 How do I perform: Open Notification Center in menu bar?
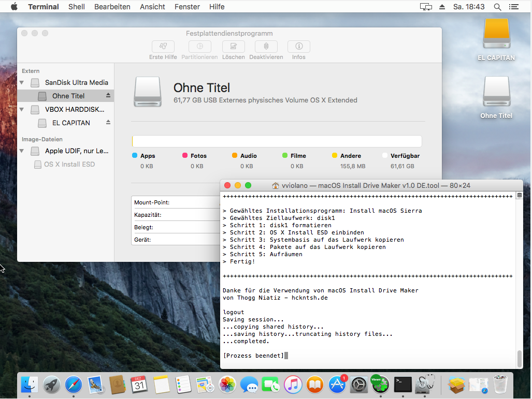514,6
